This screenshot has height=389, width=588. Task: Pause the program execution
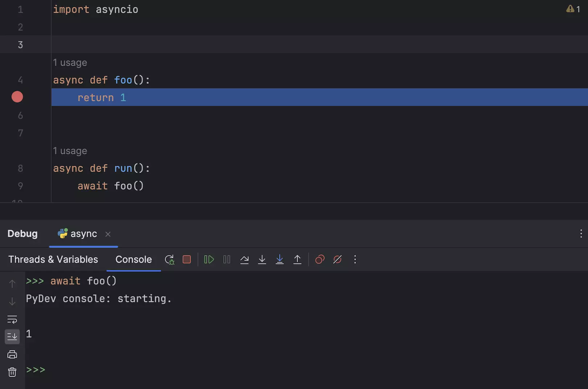[x=227, y=259]
